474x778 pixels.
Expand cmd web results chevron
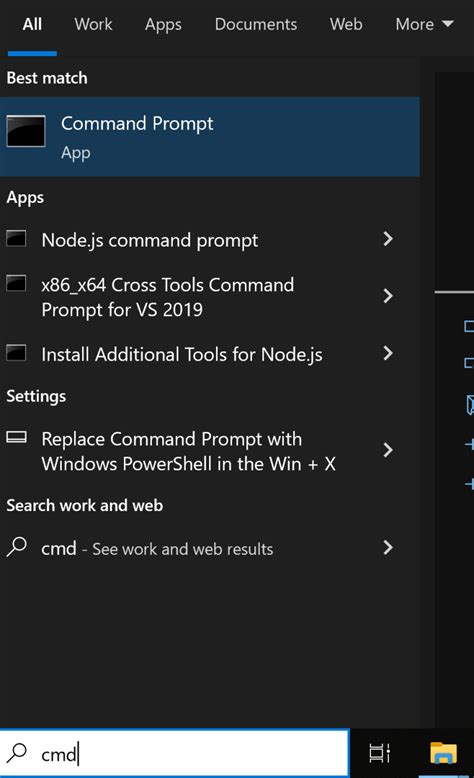click(388, 547)
